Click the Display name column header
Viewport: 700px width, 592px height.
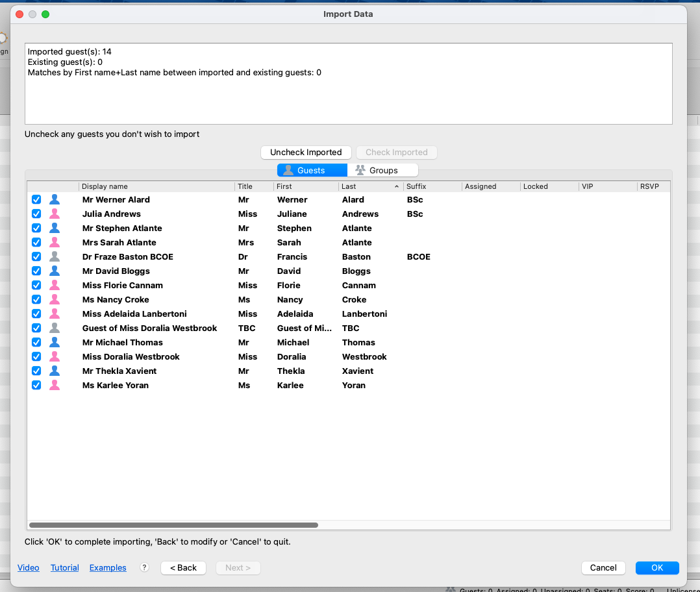coord(156,186)
